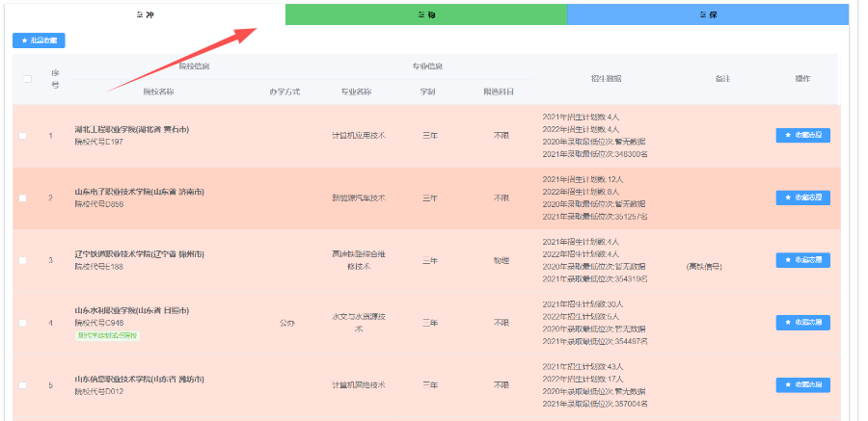Click 2021年录取最低位次:351257名

pos(595,217)
